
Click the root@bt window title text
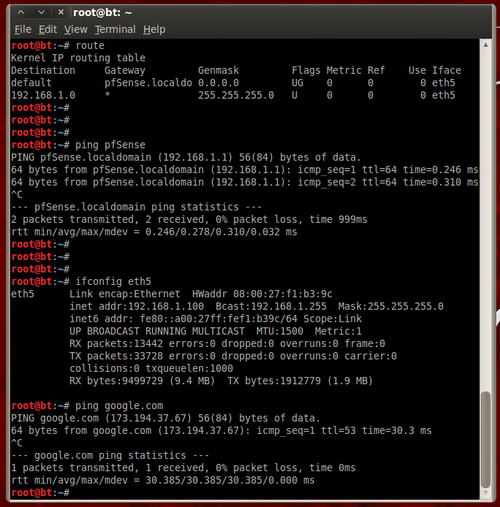pos(102,13)
